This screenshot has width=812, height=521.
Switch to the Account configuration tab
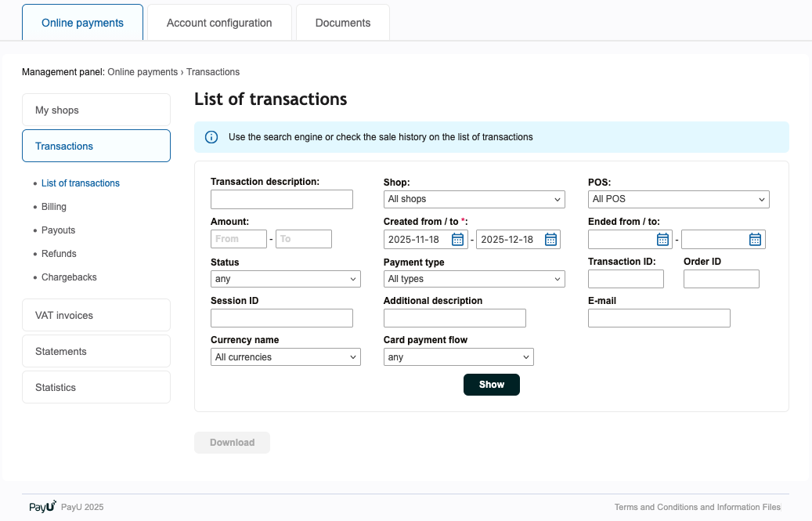(219, 23)
